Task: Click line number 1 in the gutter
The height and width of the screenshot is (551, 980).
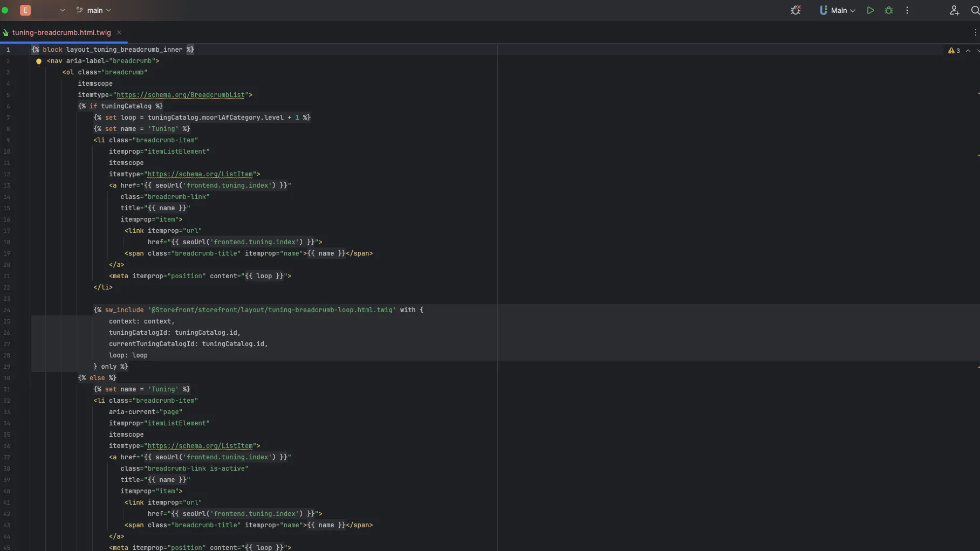Action: pyautogui.click(x=8, y=50)
